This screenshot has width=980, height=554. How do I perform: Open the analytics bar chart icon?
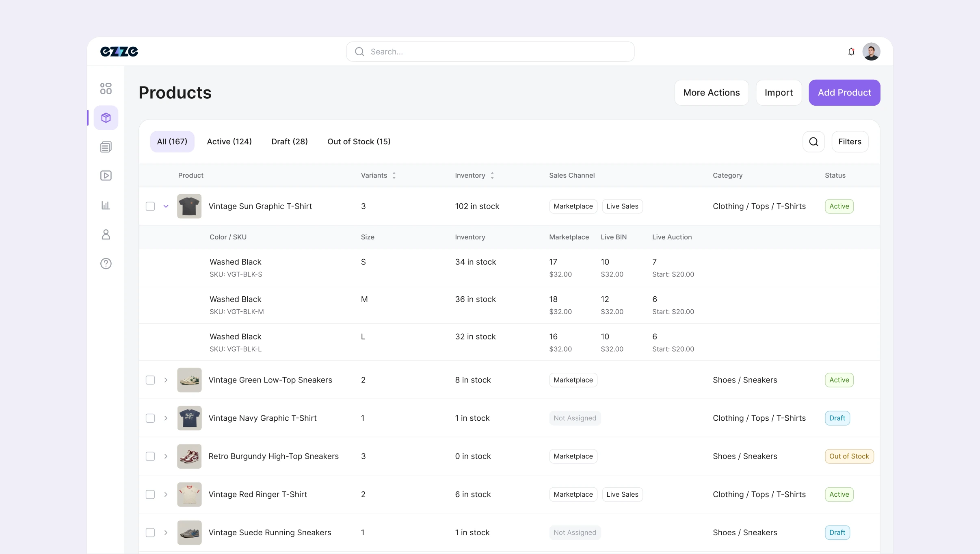[106, 205]
